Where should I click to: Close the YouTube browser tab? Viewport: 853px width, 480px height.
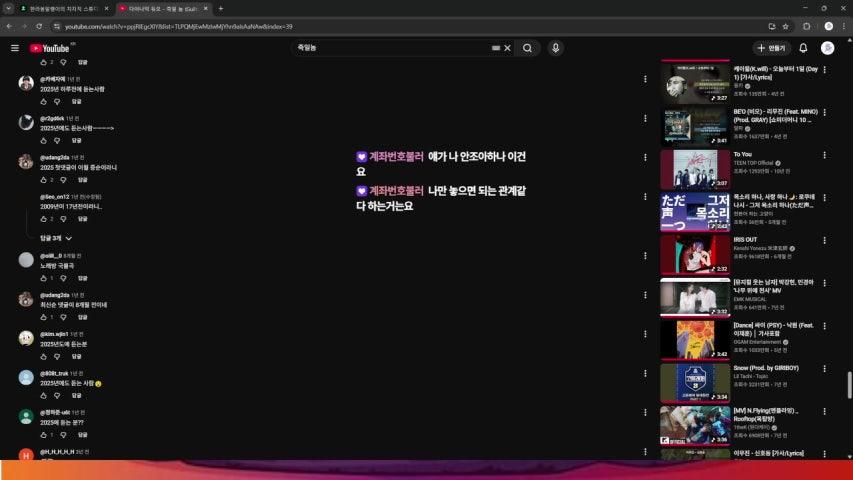[206, 8]
